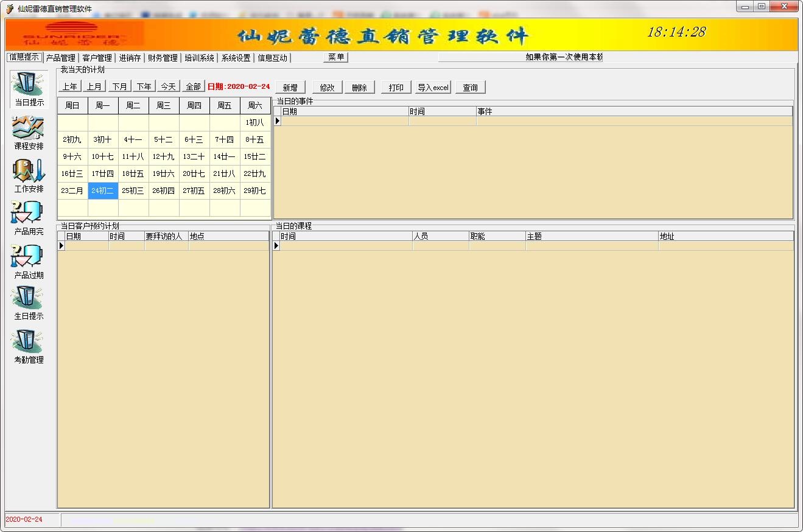
Task: Select calendar day 1初八
Action: 255,122
